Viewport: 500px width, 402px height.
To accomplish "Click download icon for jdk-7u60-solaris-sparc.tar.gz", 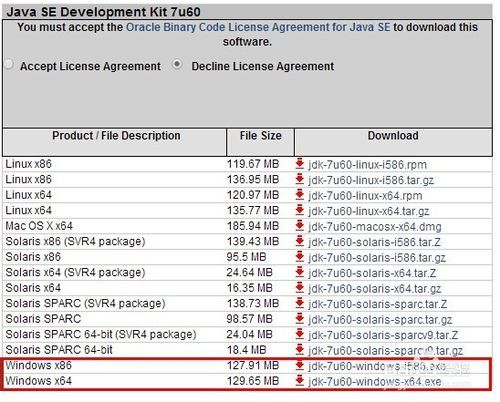I will 300,319.
